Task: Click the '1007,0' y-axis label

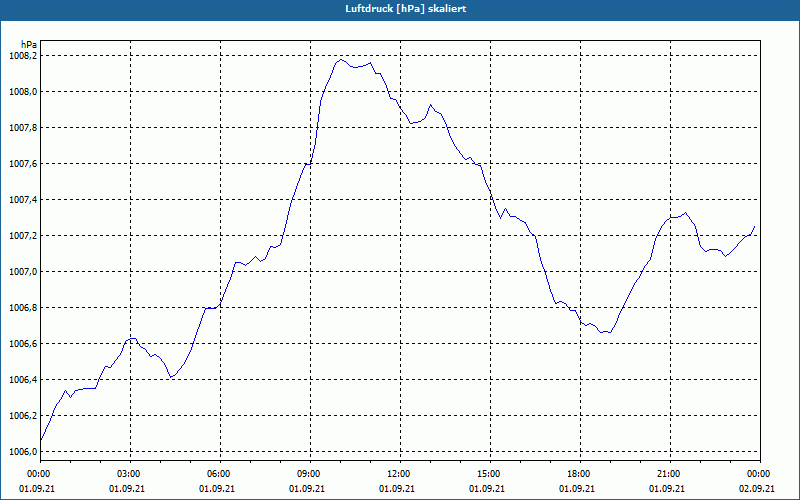Action: tap(23, 271)
